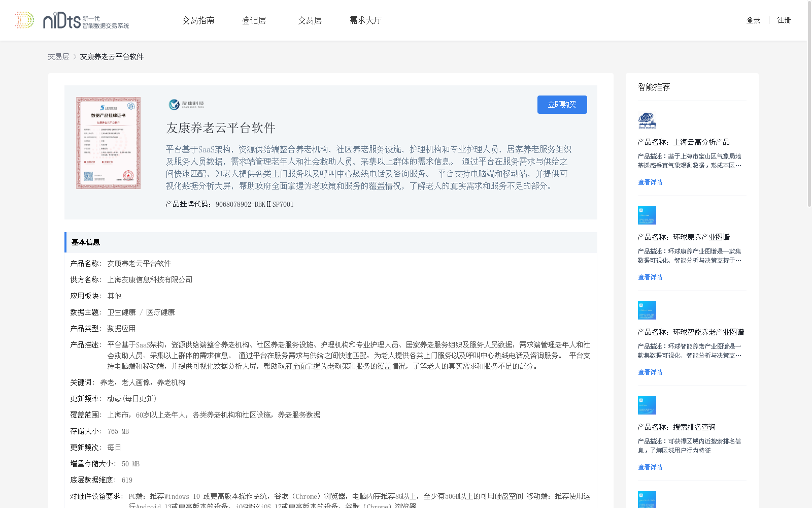Click supplier name 上海友康信息科技有限公司
The height and width of the screenshot is (508, 812).
tap(150, 280)
